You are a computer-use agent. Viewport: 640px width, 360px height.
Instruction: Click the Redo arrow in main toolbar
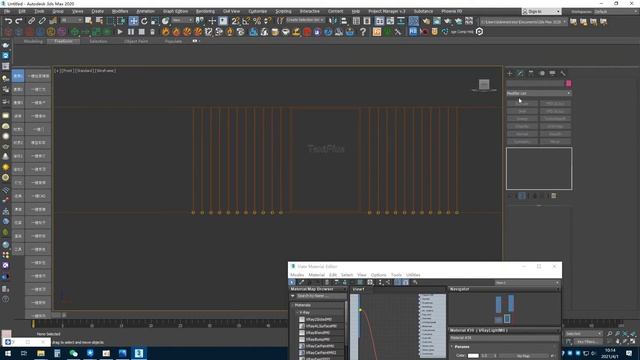coord(19,21)
